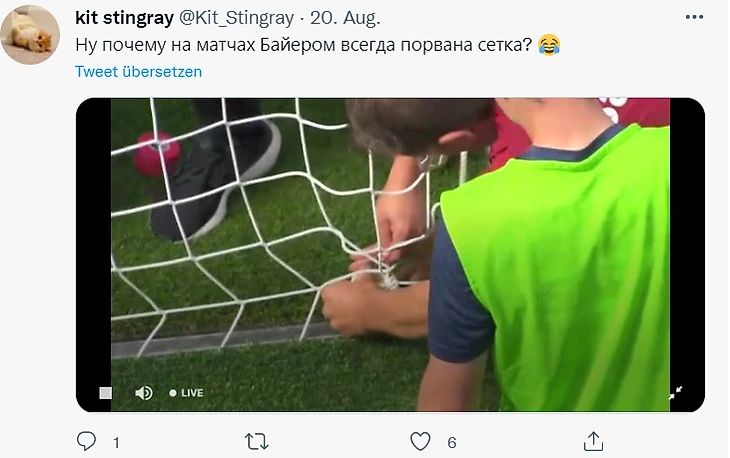Click the Russian tweet text

click(x=304, y=45)
